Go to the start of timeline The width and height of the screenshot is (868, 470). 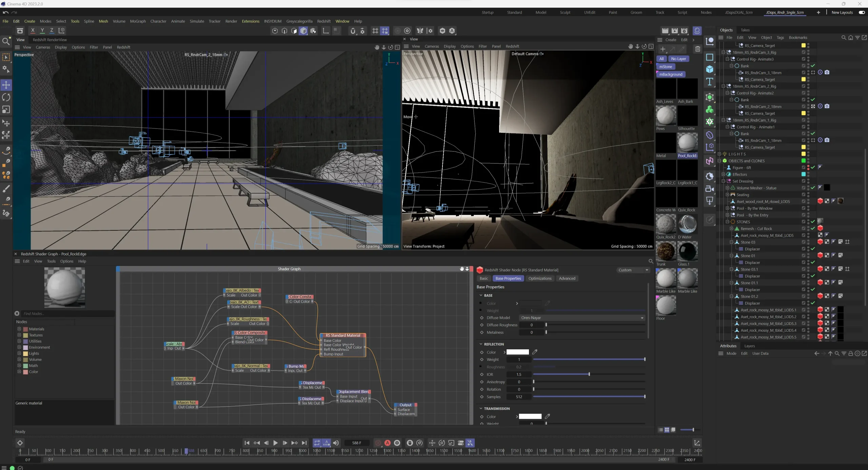point(247,443)
